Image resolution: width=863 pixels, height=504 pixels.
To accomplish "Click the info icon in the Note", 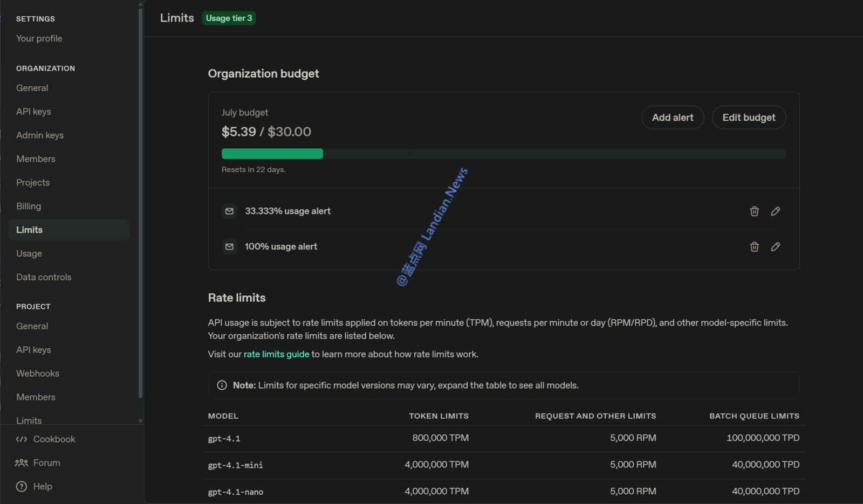I will click(x=222, y=385).
